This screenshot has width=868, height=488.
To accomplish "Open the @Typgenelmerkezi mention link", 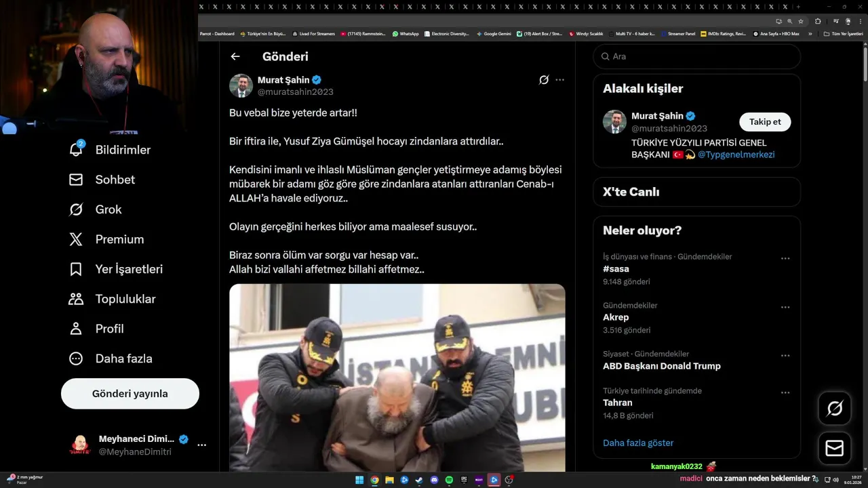I will (x=736, y=155).
